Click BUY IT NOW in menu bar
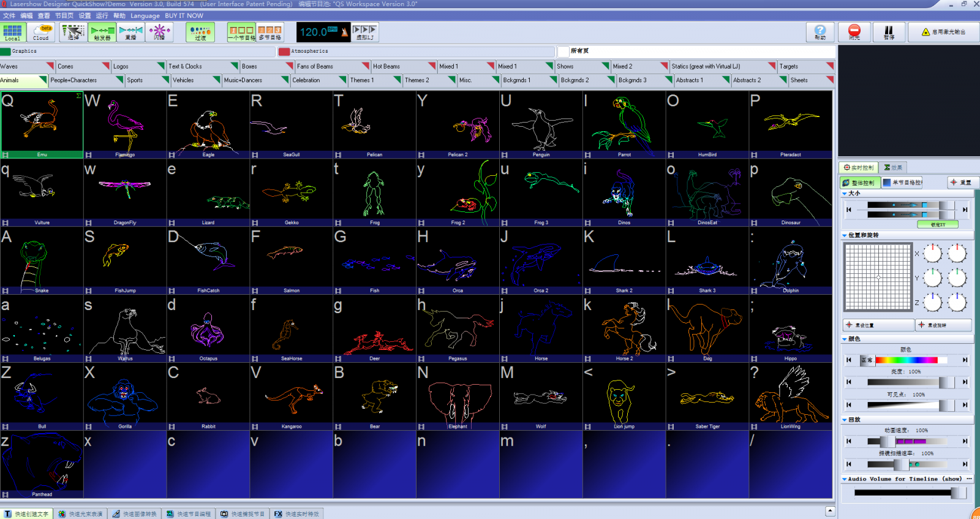Viewport: 980px width, 519px height. (x=184, y=15)
